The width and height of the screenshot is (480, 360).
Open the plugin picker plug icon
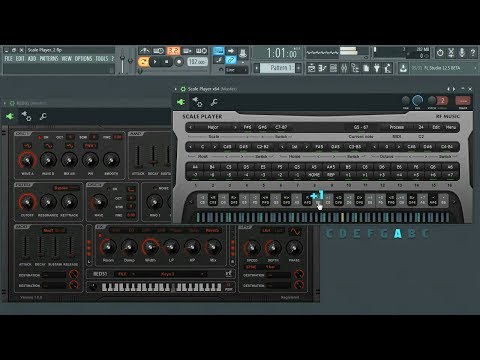point(377,68)
